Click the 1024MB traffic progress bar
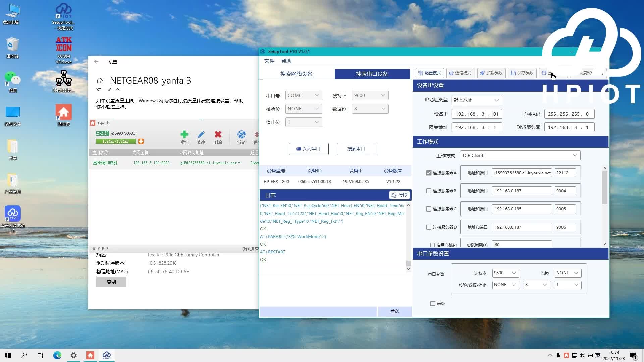The image size is (644, 362). tap(116, 141)
